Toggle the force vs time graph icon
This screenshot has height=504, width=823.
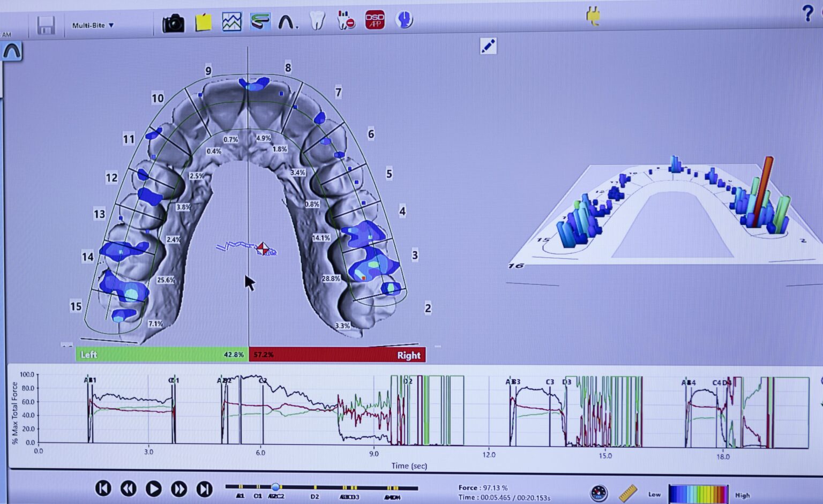coord(231,22)
